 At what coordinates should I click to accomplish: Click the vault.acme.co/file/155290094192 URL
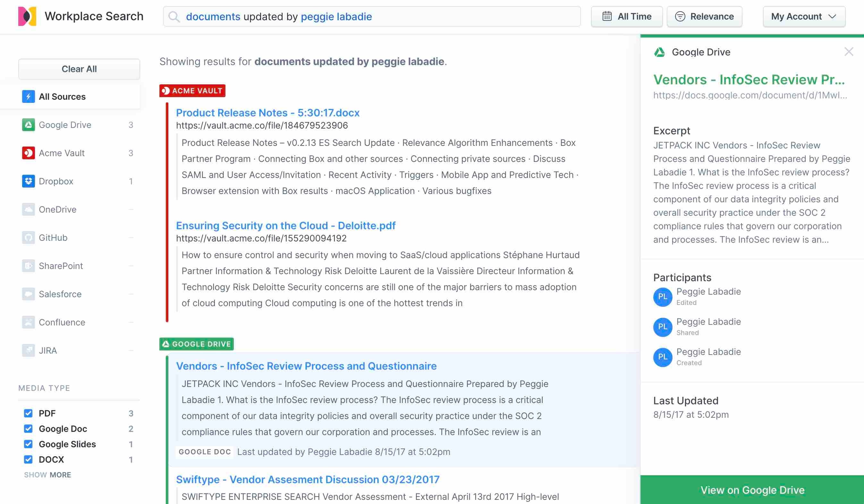[261, 238]
